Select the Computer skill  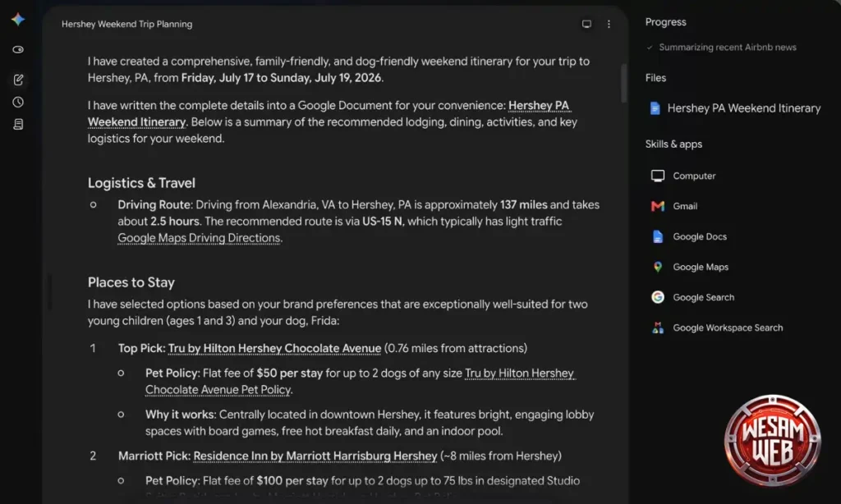click(x=682, y=176)
